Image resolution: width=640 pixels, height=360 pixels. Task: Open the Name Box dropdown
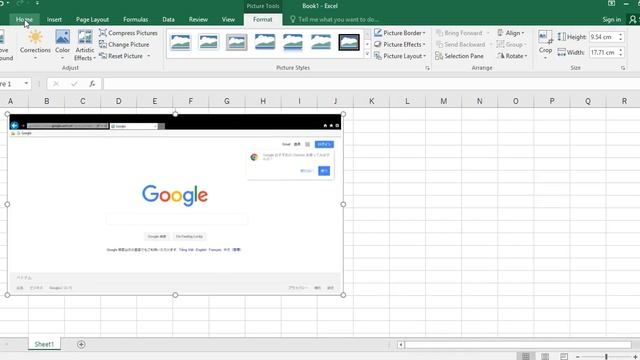point(26,84)
